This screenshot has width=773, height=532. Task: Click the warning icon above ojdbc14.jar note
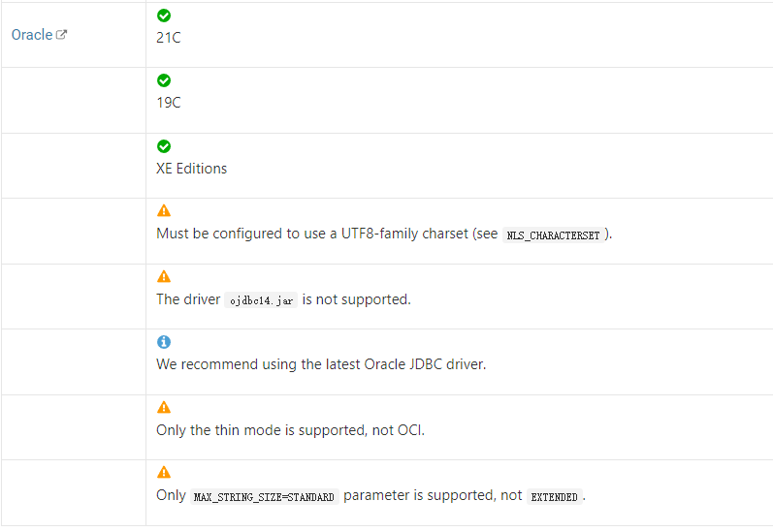(164, 277)
